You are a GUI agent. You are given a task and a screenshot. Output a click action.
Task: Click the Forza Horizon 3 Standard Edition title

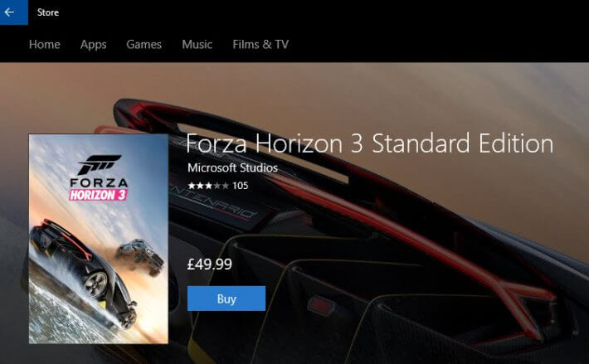click(370, 143)
